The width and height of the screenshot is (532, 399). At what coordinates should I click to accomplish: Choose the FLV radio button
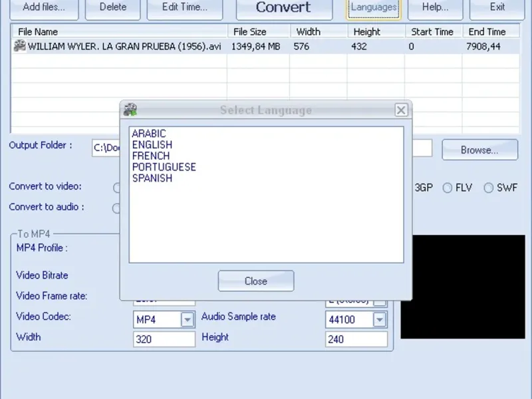[448, 188]
